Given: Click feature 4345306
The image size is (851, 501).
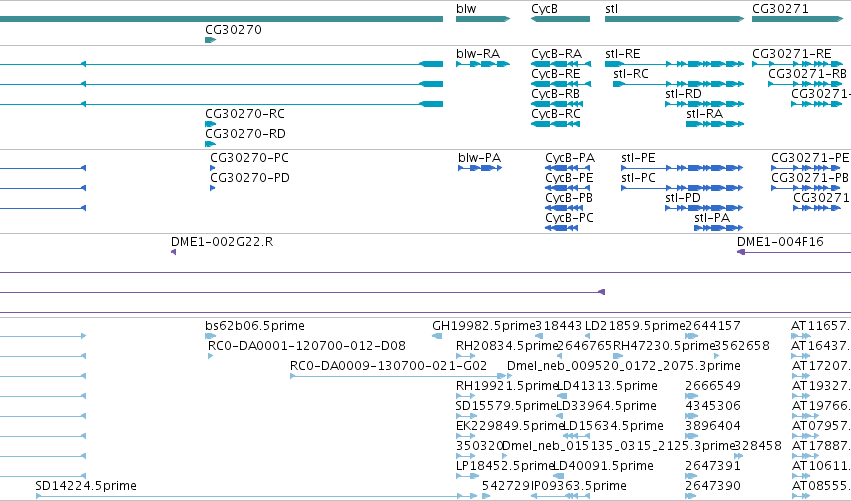Looking at the screenshot, I should 691,416.
